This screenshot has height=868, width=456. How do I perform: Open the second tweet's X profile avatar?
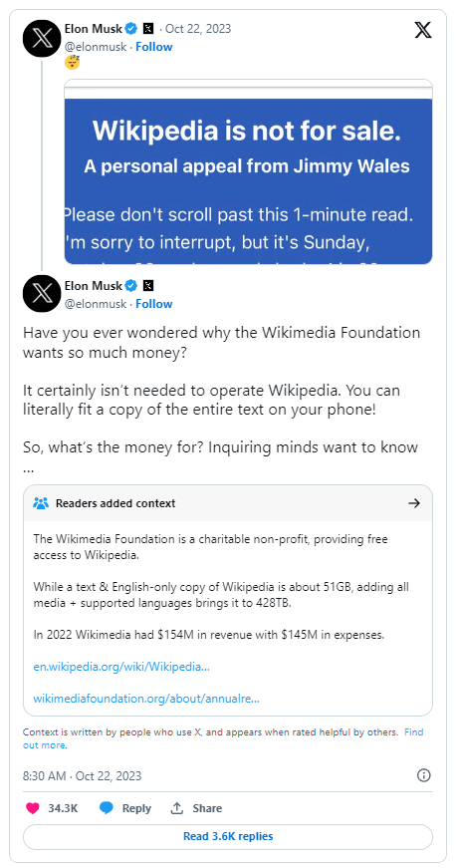[x=42, y=294]
